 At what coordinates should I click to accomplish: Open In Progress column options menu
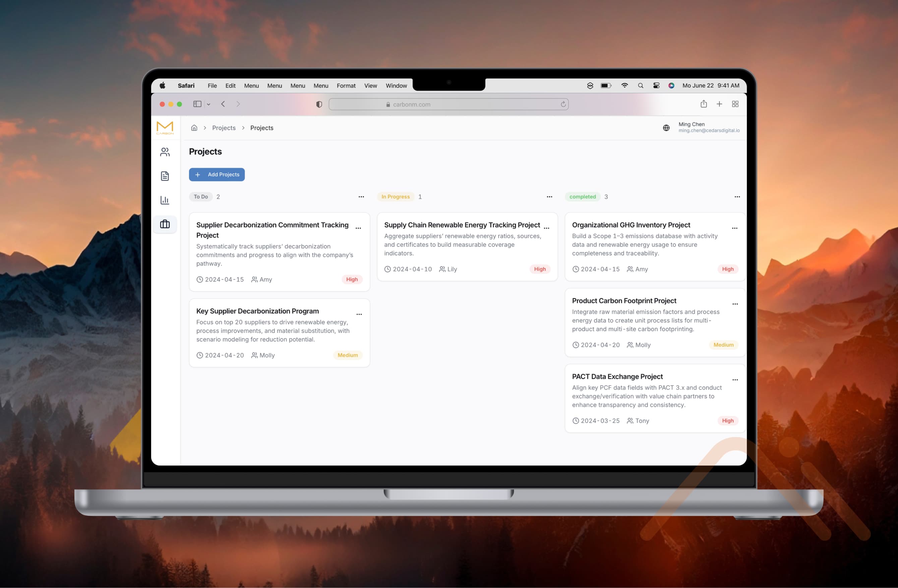pos(549,197)
